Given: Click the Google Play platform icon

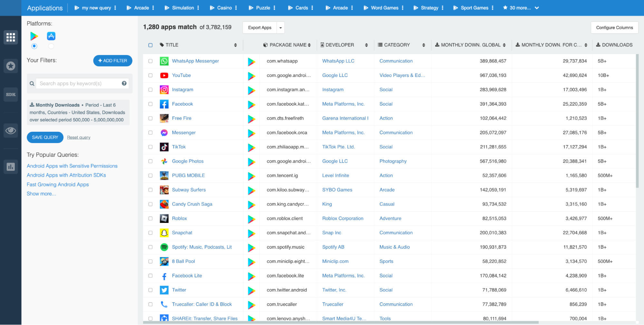Looking at the screenshot, I should point(34,36).
